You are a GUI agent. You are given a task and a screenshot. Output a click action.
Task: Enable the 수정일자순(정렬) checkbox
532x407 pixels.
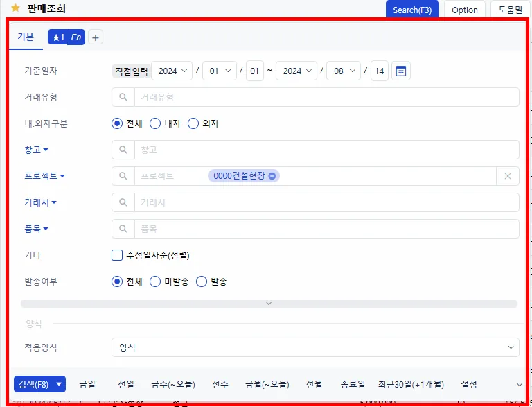coord(117,255)
